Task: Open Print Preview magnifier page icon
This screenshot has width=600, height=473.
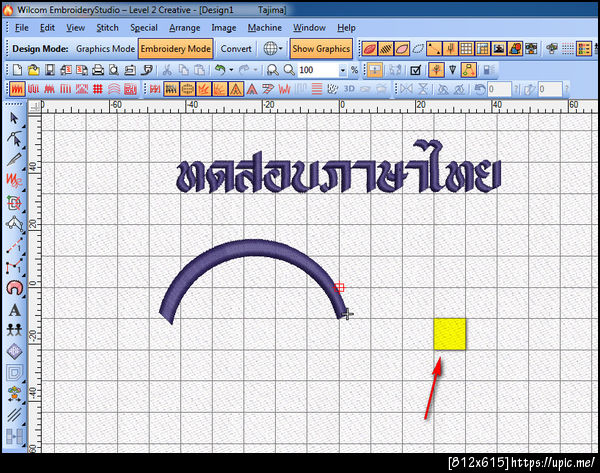Action: pyautogui.click(x=114, y=70)
